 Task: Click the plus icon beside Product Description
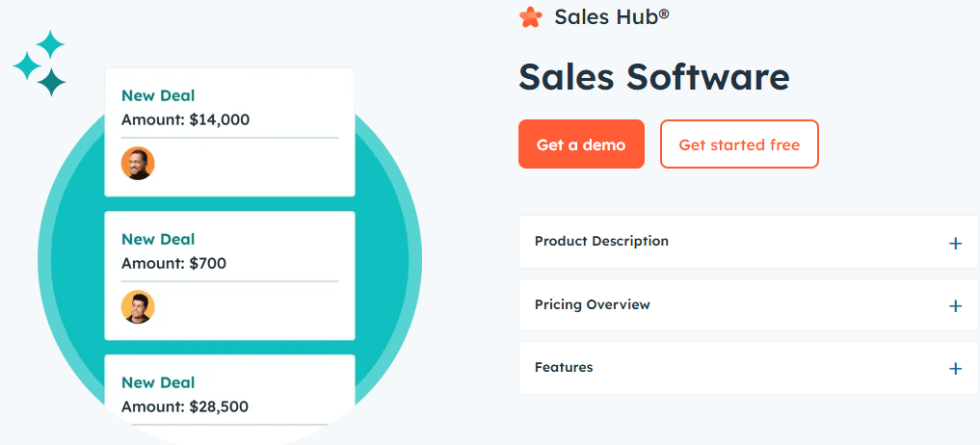[955, 243]
